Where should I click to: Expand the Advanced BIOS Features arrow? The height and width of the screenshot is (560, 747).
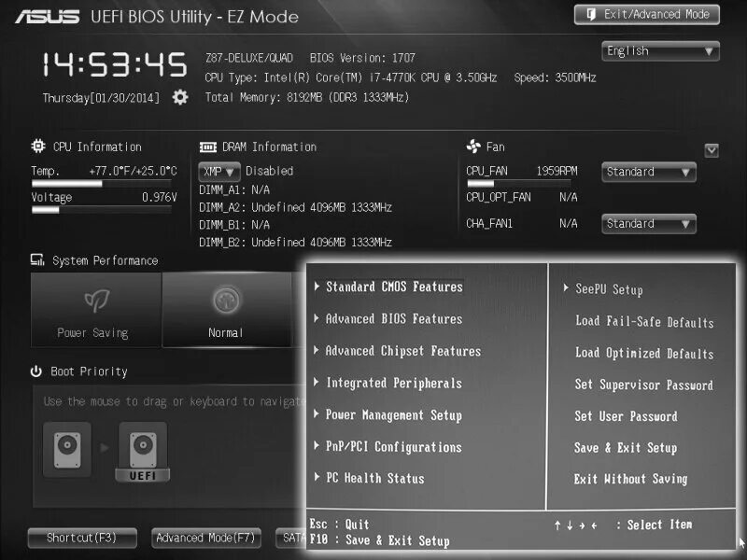point(317,318)
